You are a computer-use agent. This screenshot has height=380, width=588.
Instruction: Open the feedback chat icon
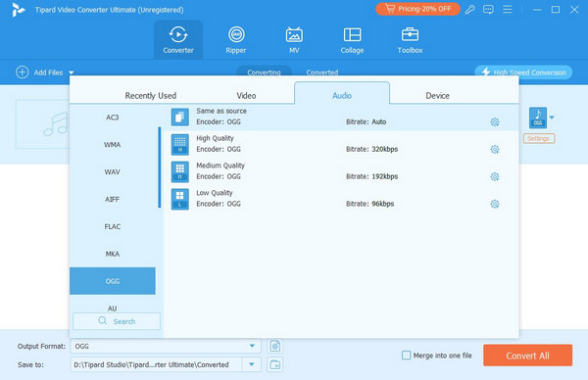coord(488,10)
